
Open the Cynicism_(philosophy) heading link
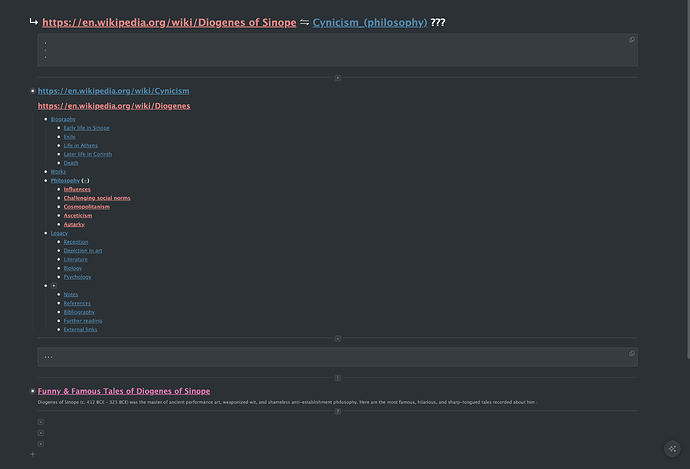point(370,22)
